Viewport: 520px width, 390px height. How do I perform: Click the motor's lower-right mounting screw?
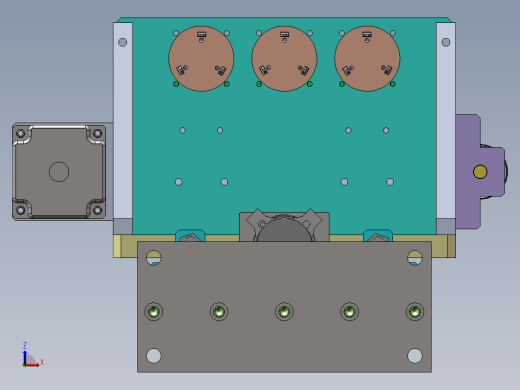[x=97, y=210]
